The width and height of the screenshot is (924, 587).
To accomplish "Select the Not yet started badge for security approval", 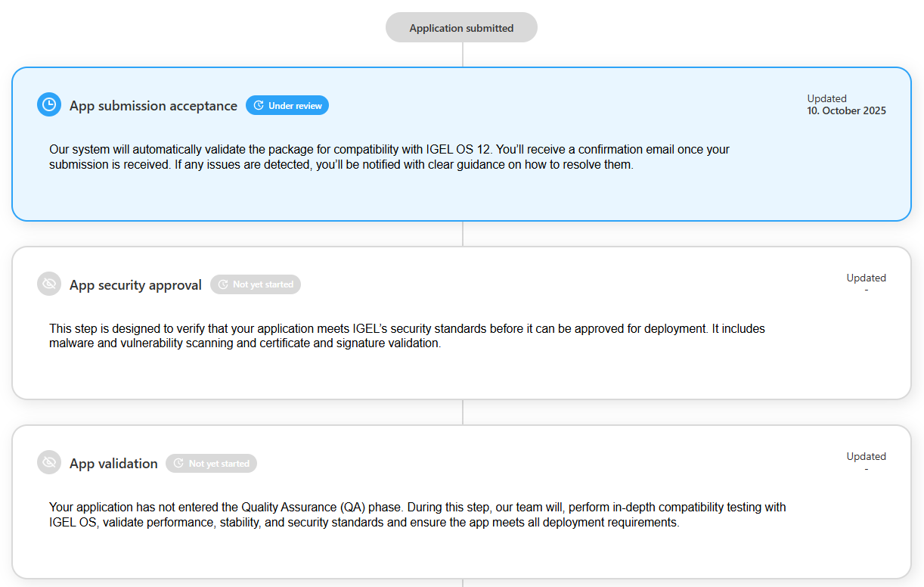I will pos(256,284).
